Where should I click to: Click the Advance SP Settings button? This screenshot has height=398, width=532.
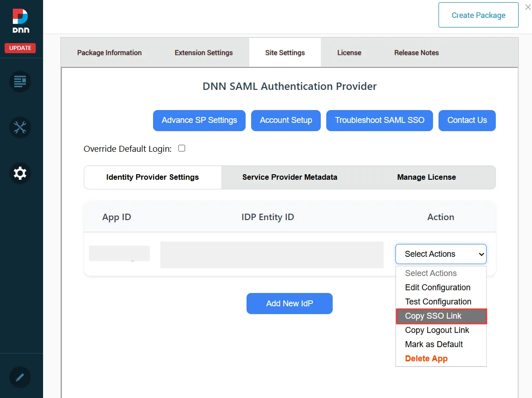199,120
